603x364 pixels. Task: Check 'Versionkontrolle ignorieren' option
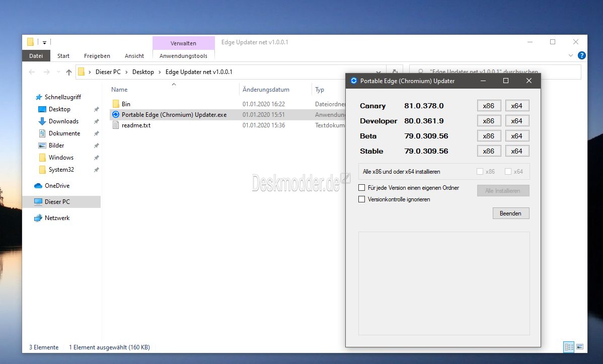click(361, 199)
